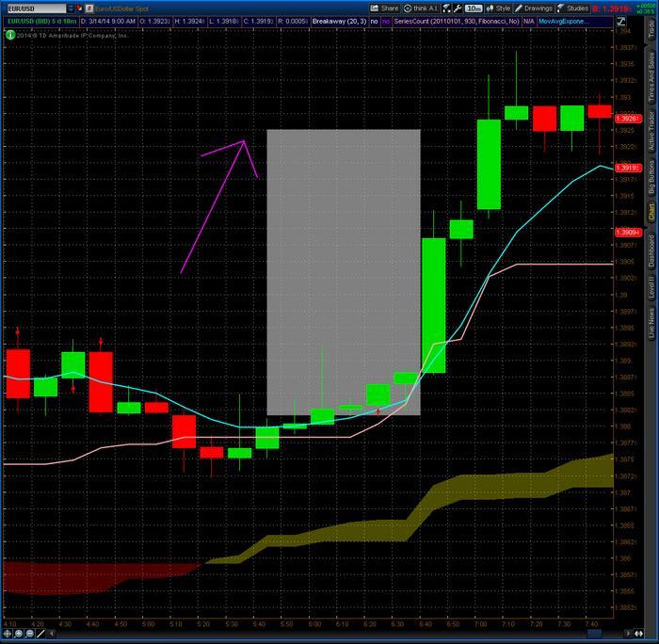Click the horizontal scrollbar thumb
659x644 pixels.
[594, 634]
